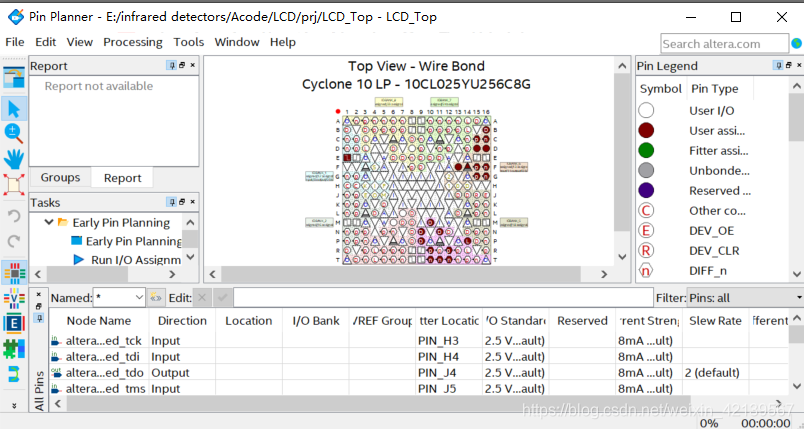Click the Fit in Window tool

pos(14,185)
